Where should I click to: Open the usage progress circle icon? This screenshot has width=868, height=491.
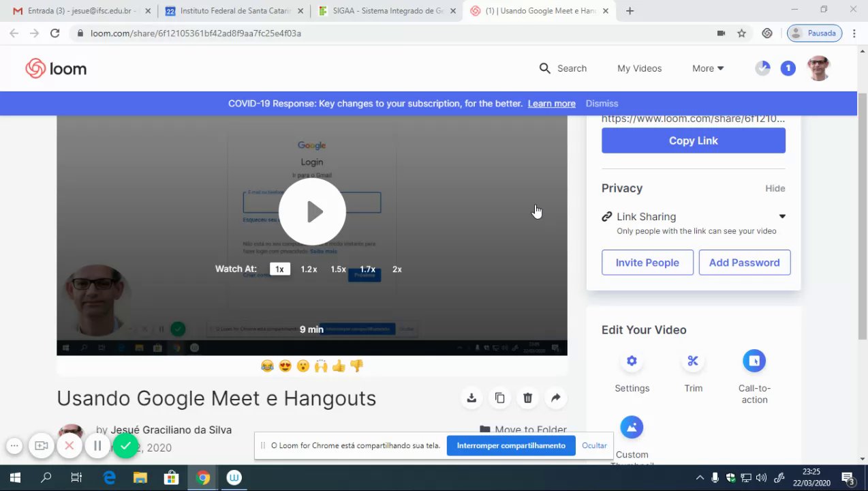762,68
